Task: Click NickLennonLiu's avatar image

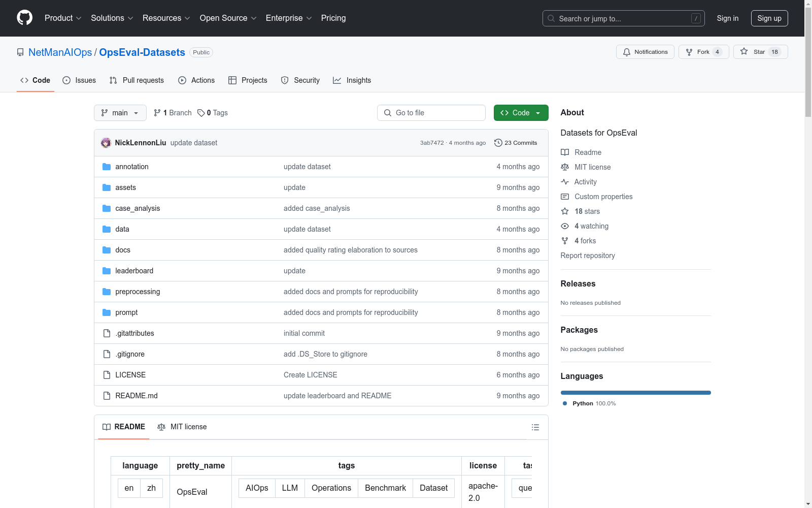Action: [106, 143]
